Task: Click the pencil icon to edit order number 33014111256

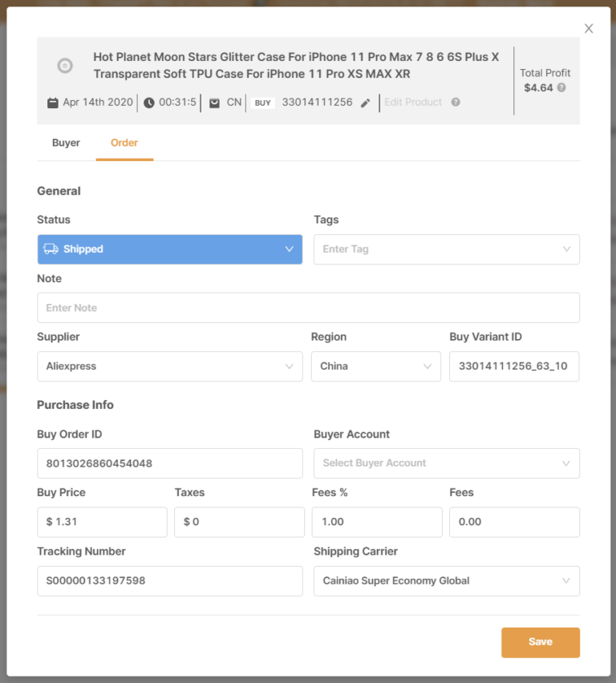Action: point(364,102)
